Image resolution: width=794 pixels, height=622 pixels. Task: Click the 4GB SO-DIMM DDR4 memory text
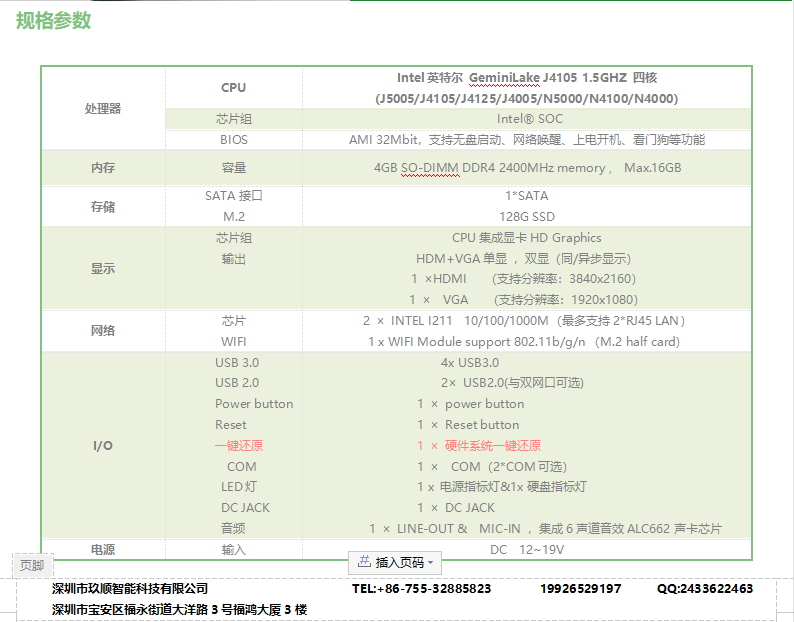527,168
